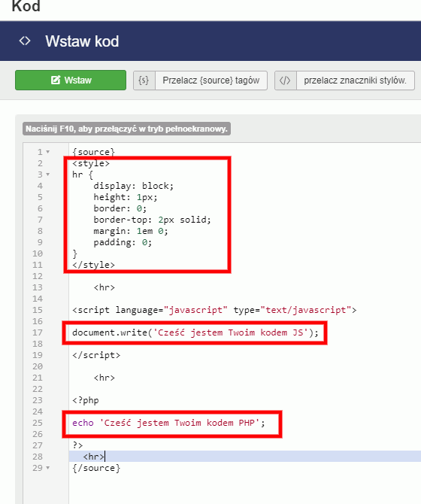
Task: Click the closing {/source} tag line
Action: [96, 468]
